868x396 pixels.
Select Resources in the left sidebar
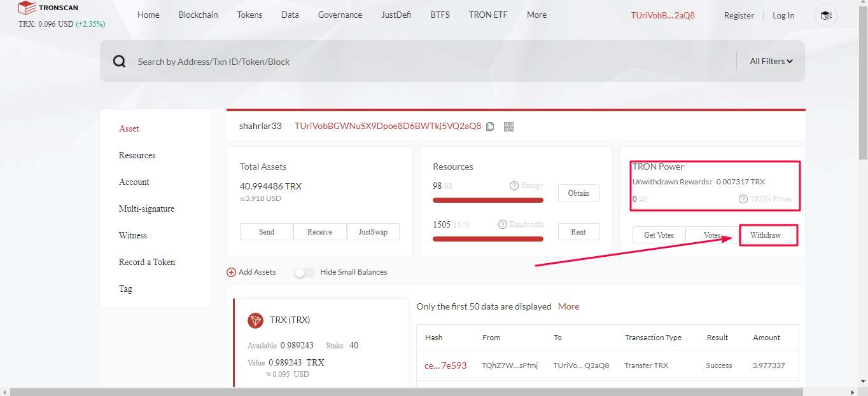pyautogui.click(x=137, y=155)
